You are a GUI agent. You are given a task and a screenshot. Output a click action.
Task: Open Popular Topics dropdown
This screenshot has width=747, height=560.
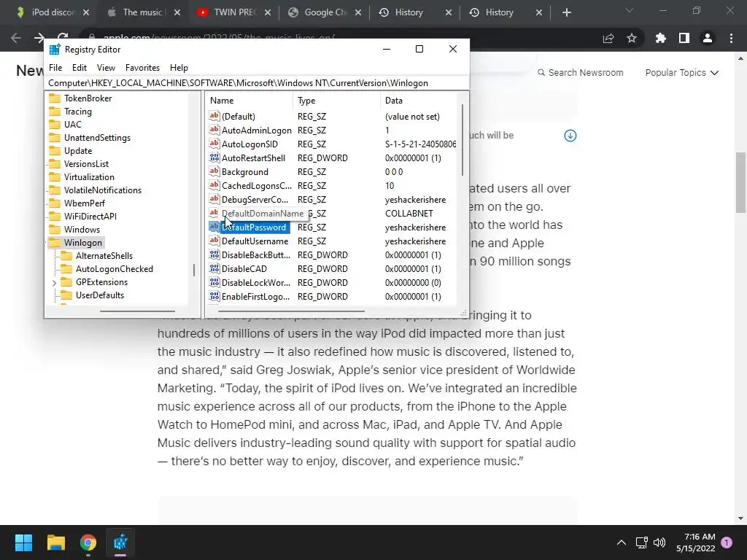(682, 73)
